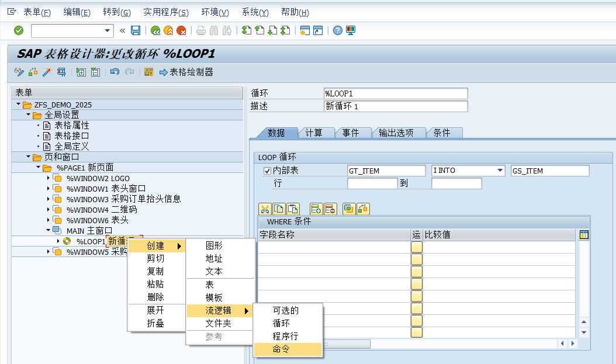Image resolution: width=616 pixels, height=364 pixels.
Task: Open the command field dropdown
Action: click(108, 30)
